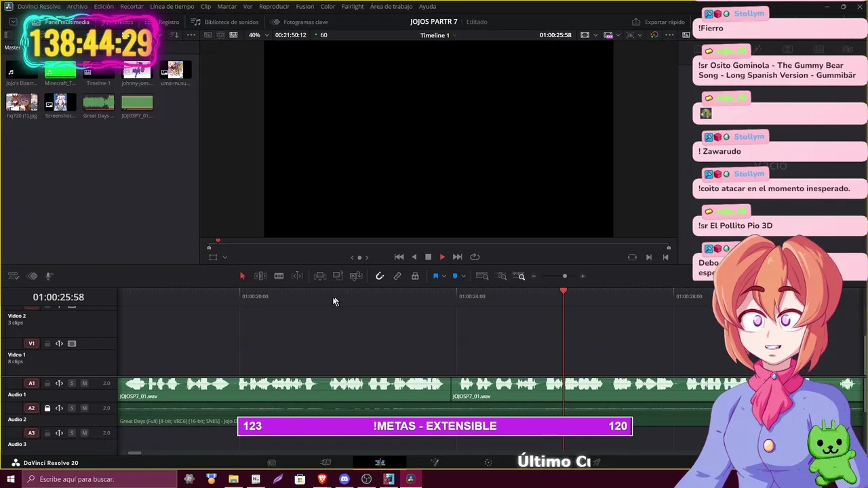Click the red timeline playhead marker
This screenshot has height=488, width=868.
click(563, 291)
